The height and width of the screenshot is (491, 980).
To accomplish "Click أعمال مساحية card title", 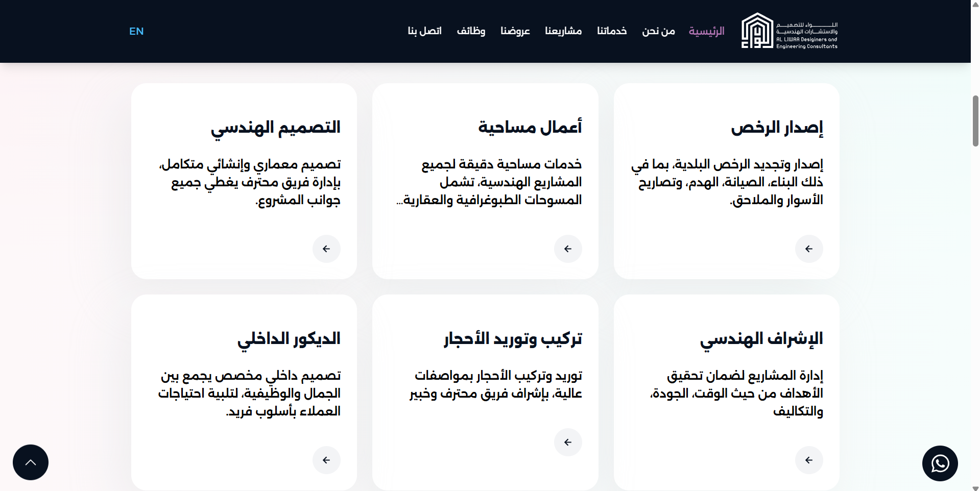I will click(x=530, y=127).
